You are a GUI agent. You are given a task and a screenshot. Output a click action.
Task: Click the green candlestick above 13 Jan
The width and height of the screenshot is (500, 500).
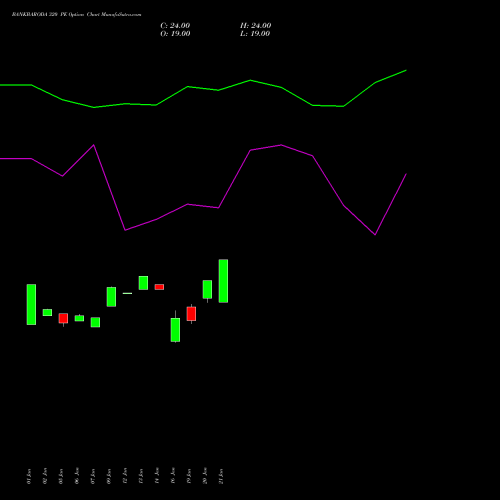click(x=143, y=283)
